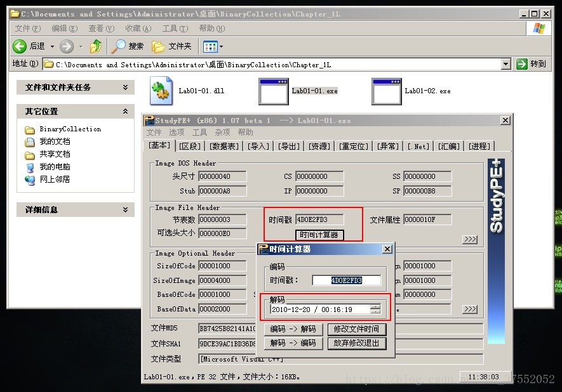Click timestamp input field in Time Calculator
The image size is (562, 392).
pyautogui.click(x=347, y=280)
